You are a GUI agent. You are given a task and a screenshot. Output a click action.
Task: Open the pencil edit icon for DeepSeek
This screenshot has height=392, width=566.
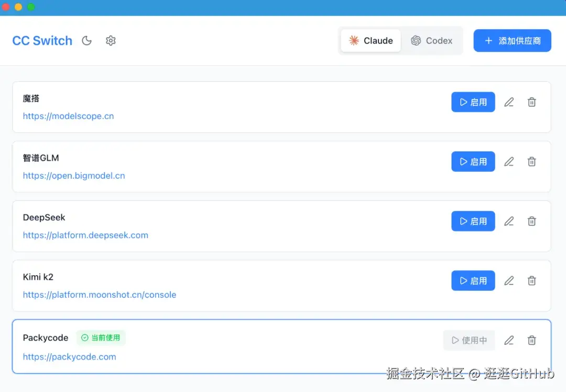(509, 221)
